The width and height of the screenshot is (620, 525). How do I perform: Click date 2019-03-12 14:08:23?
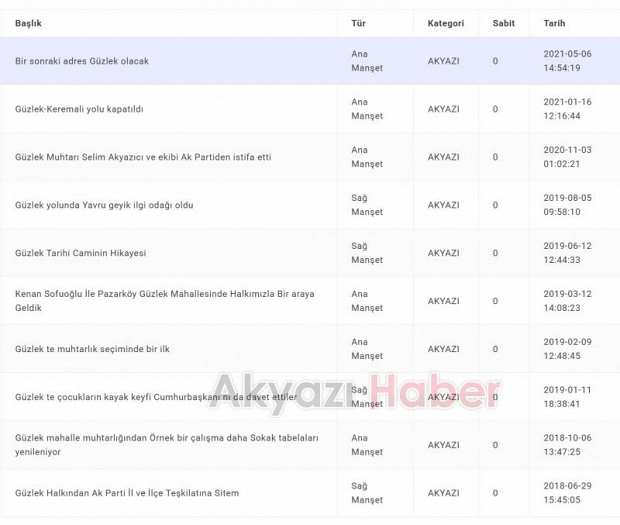coord(567,301)
